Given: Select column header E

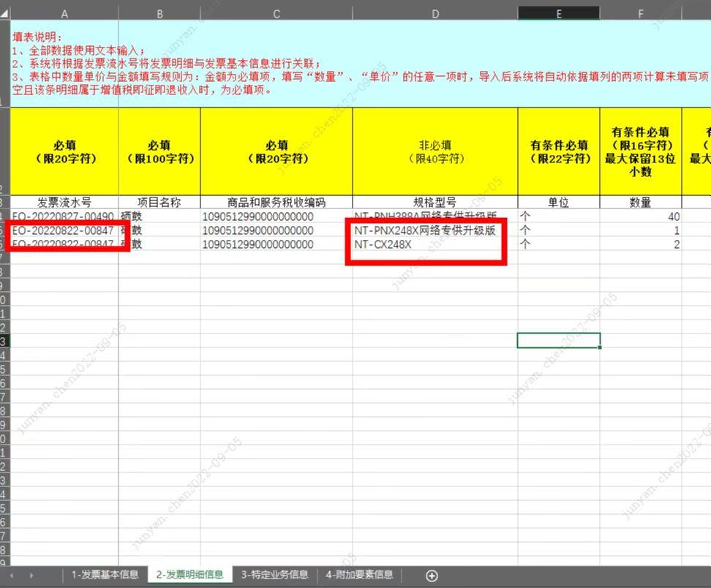Looking at the screenshot, I should coord(558,13).
